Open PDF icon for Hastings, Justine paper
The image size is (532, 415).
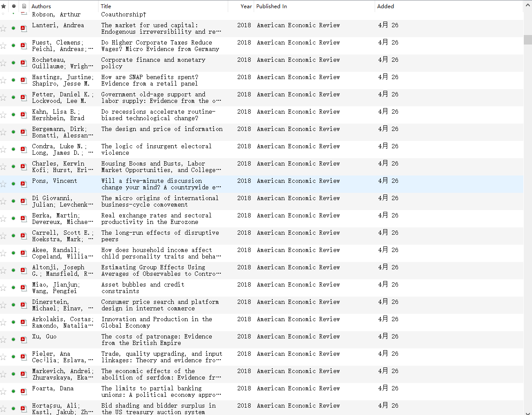[24, 80]
